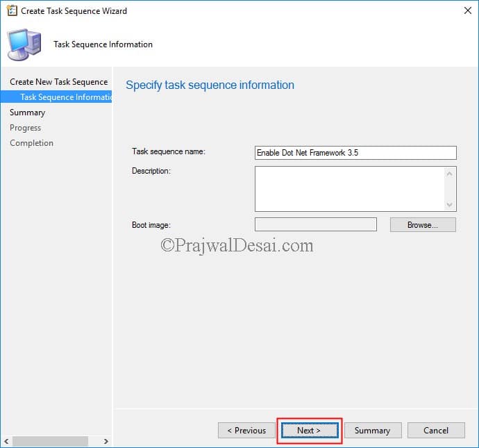Click the 'Specify task sequence information' heading
Screen dimensions: 479x448
pyautogui.click(x=210, y=85)
